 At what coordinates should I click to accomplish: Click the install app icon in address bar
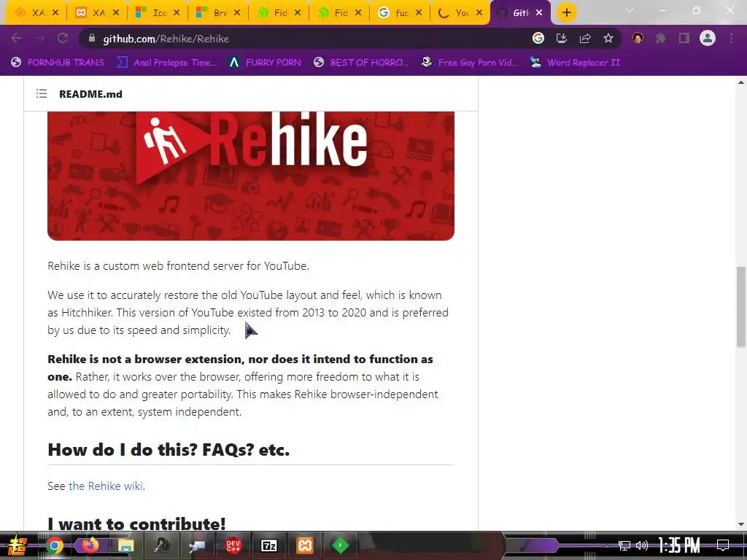pos(562,39)
